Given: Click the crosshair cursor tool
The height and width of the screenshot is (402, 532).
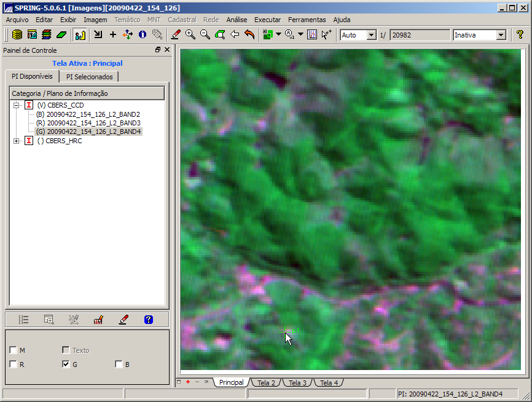Looking at the screenshot, I should [113, 35].
